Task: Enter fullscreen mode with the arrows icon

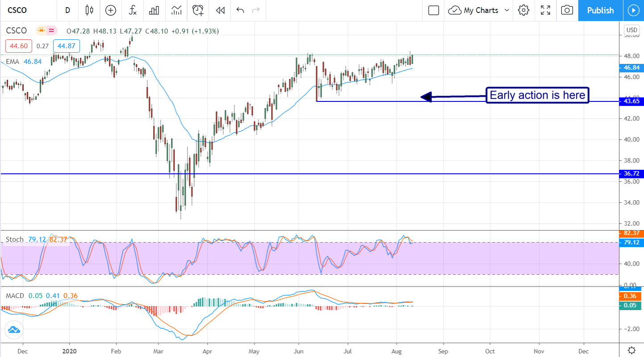Action: (x=545, y=10)
